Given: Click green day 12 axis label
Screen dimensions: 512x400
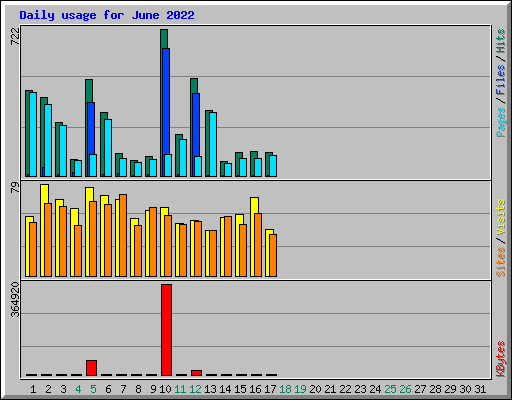Looking at the screenshot, I should [x=195, y=389].
